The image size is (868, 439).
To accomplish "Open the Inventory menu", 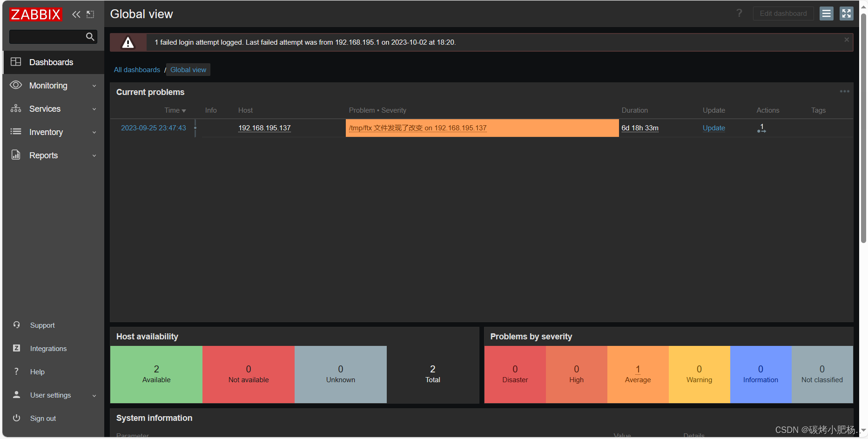I will point(54,132).
